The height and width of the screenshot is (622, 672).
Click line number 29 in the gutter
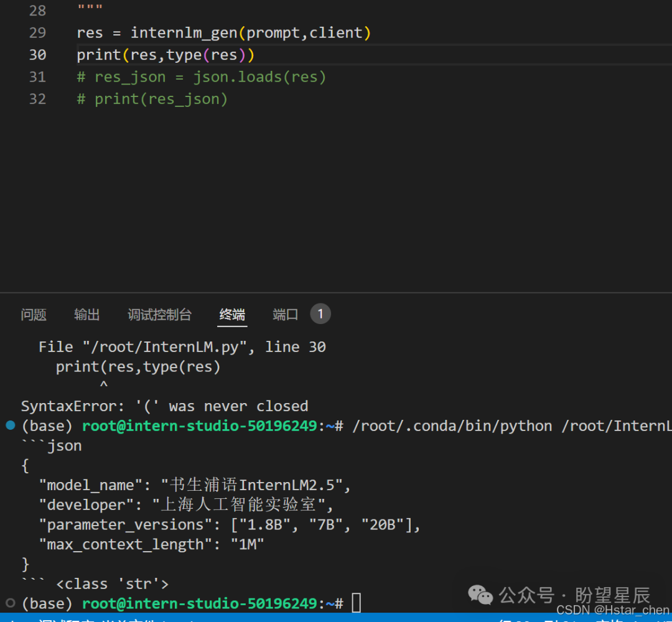(x=37, y=32)
